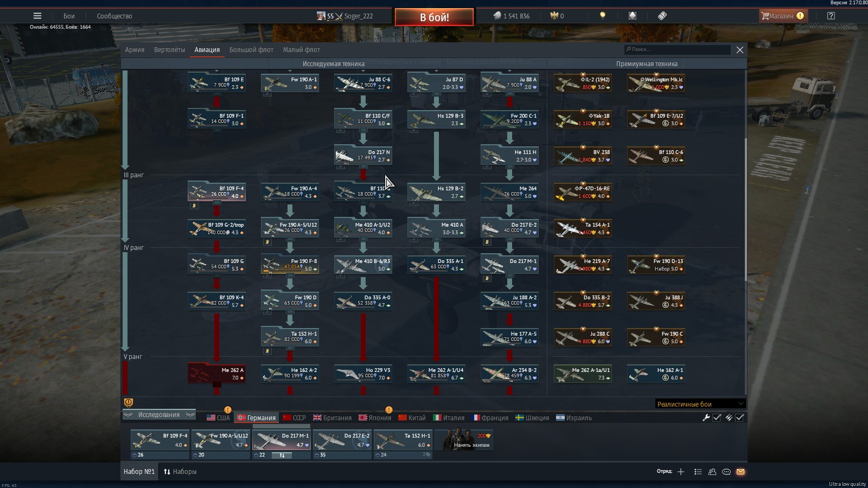Open the envelope messages icon
The image size is (868, 488).
741,472
